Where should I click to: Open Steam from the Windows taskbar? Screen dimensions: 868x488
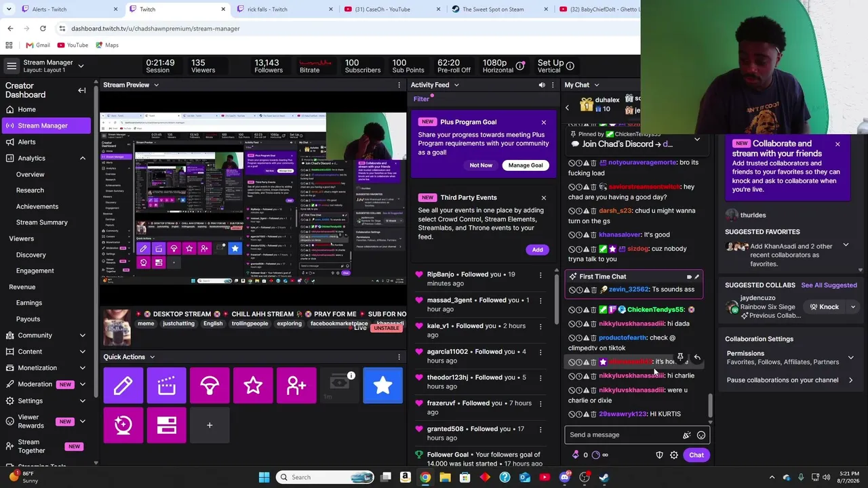click(x=604, y=477)
